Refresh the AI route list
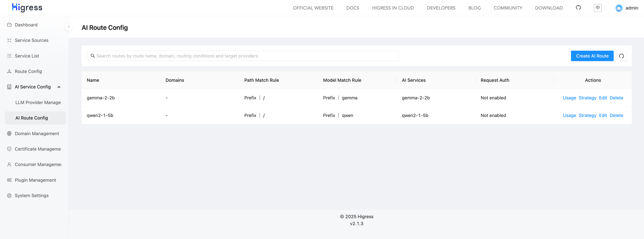The height and width of the screenshot is (239, 644). point(621,56)
